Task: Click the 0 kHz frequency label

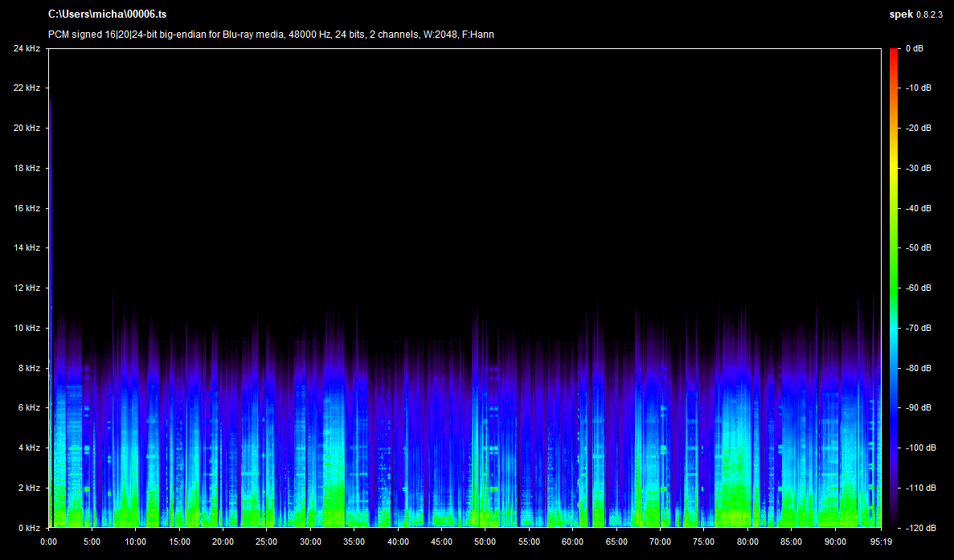Action: click(29, 528)
